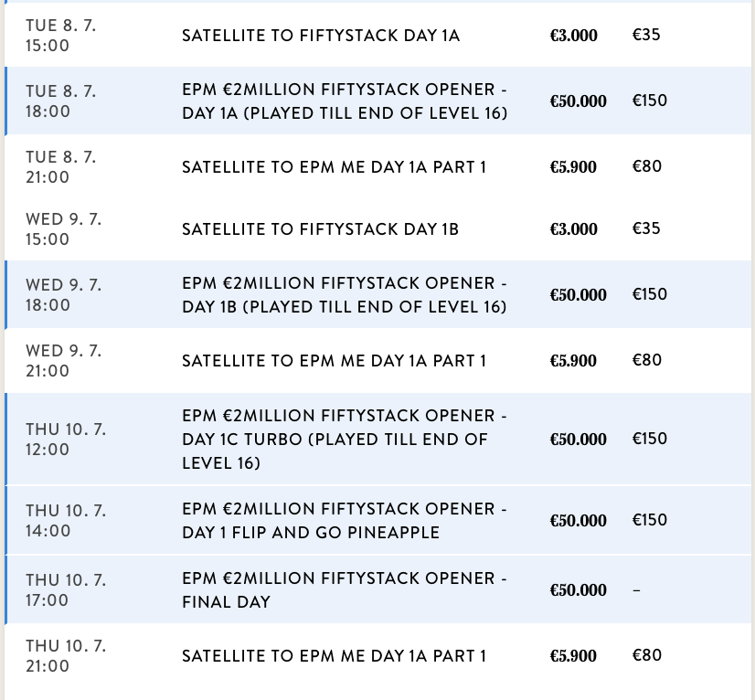Select the TUE 8. 7. 18:00 date cell
The image size is (755, 700).
[x=61, y=101]
